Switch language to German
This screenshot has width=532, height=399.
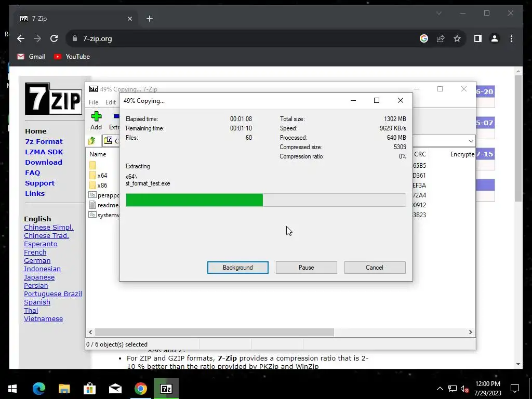pos(37,261)
